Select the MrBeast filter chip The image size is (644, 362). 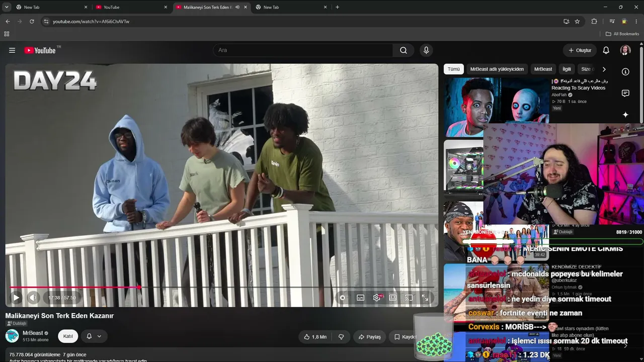[543, 69]
